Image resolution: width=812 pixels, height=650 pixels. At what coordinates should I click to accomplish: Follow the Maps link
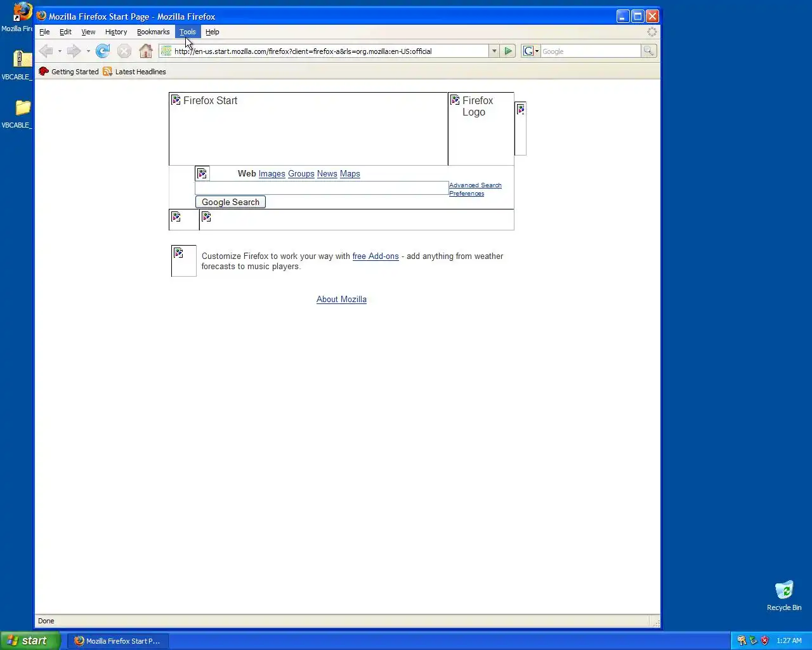[350, 174]
